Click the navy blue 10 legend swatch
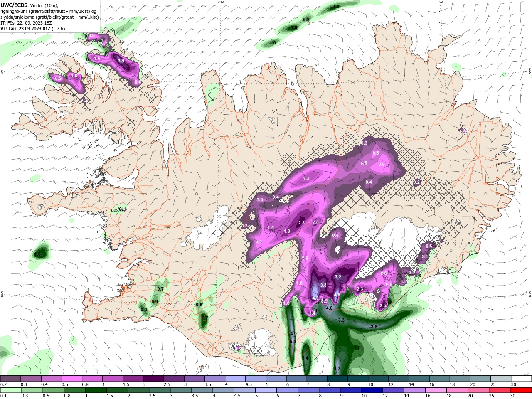The image size is (532, 399). (371, 390)
